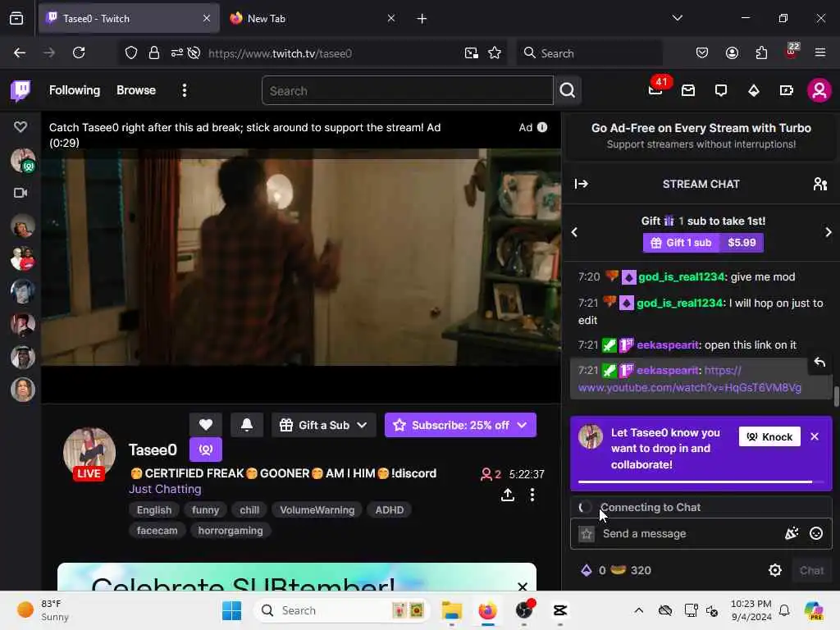Click the reply arrow on eekaspearit's message
The width and height of the screenshot is (840, 630).
[x=819, y=363]
